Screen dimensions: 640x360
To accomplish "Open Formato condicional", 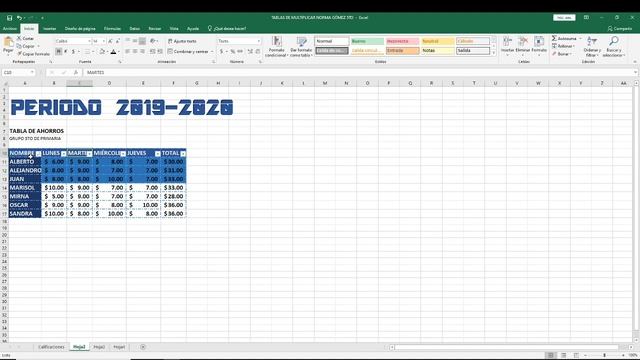I will click(x=276, y=47).
